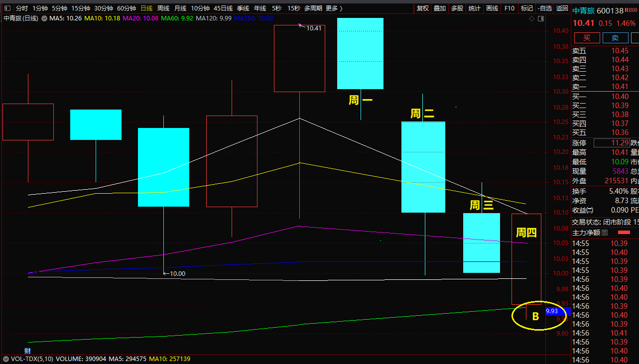
Task: Click the 买一 10.40 order book row
Action: (x=605, y=97)
